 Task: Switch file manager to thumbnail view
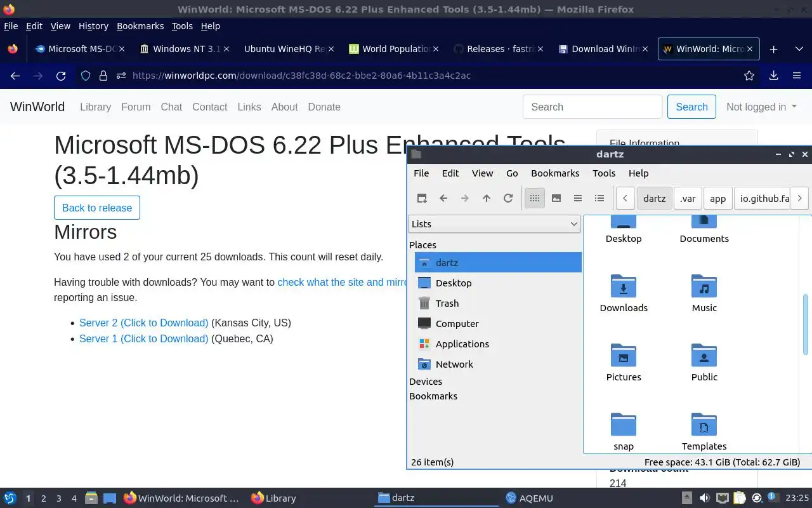556,198
